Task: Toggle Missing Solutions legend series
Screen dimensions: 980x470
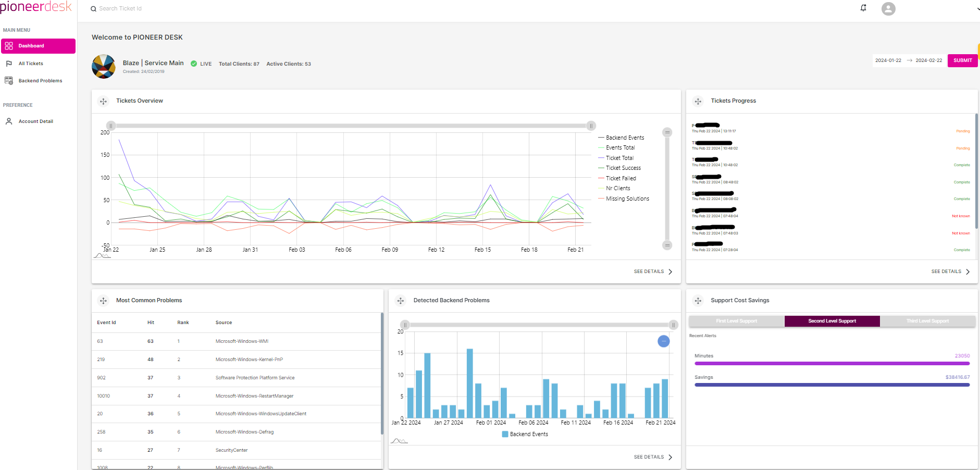Action: coord(624,199)
